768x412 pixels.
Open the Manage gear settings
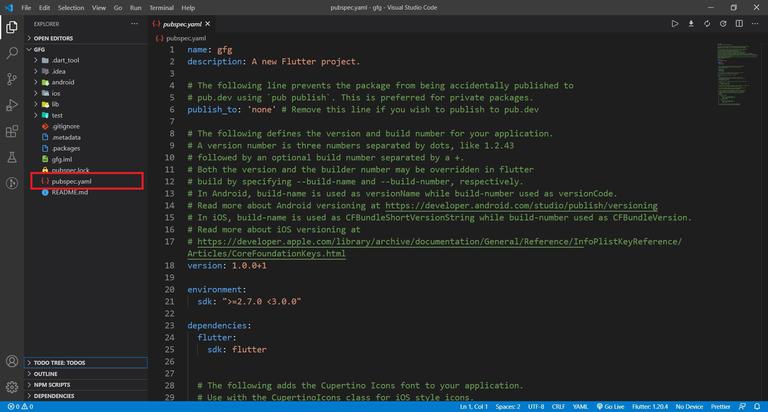click(x=12, y=387)
